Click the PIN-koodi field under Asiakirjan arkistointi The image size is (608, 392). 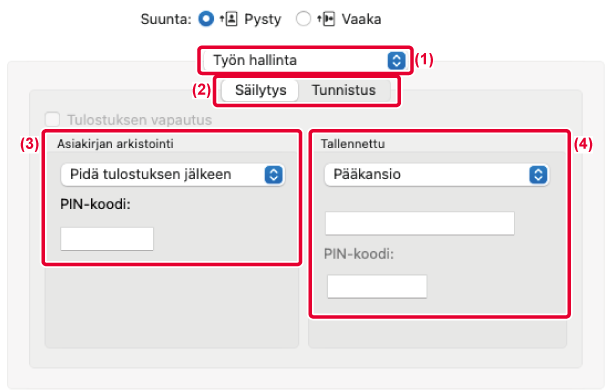pos(107,239)
